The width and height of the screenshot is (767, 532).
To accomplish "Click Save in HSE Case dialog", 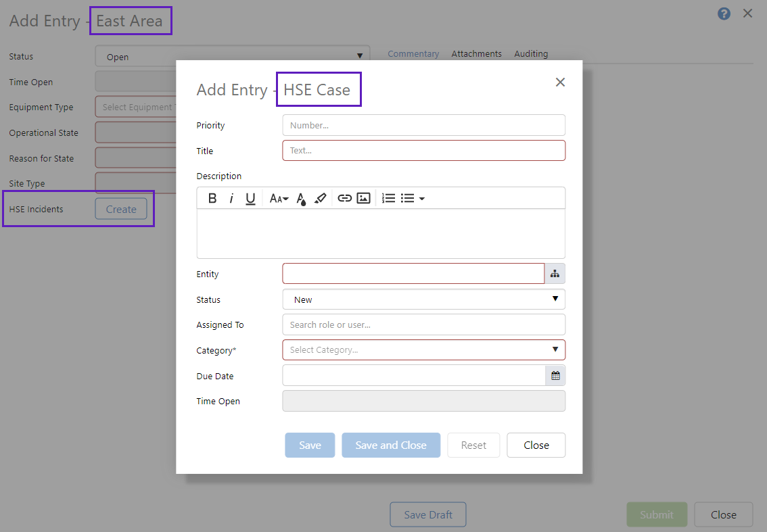I will coord(310,445).
